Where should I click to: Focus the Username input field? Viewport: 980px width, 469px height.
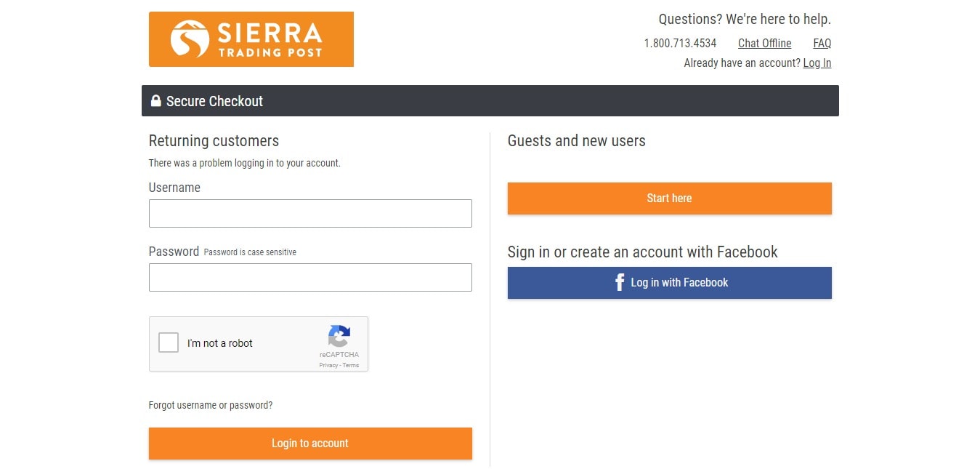pos(310,214)
